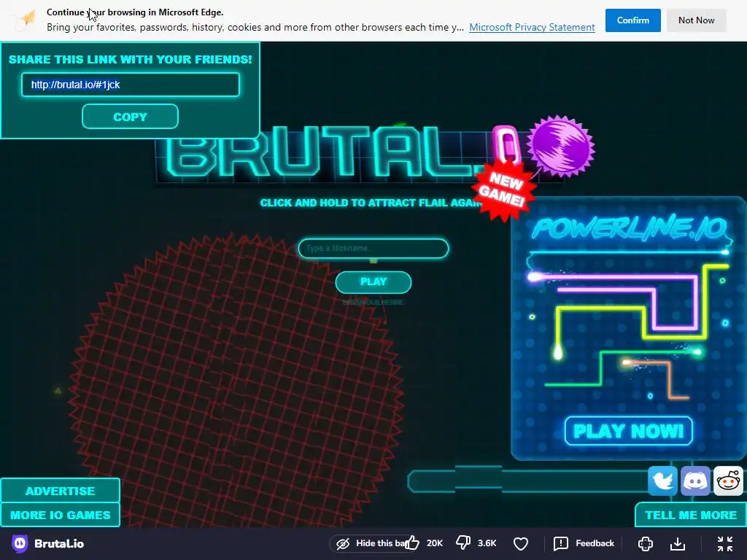This screenshot has height=560, width=747.
Task: Click the Brutal.io title in bottom bar
Action: [x=59, y=543]
